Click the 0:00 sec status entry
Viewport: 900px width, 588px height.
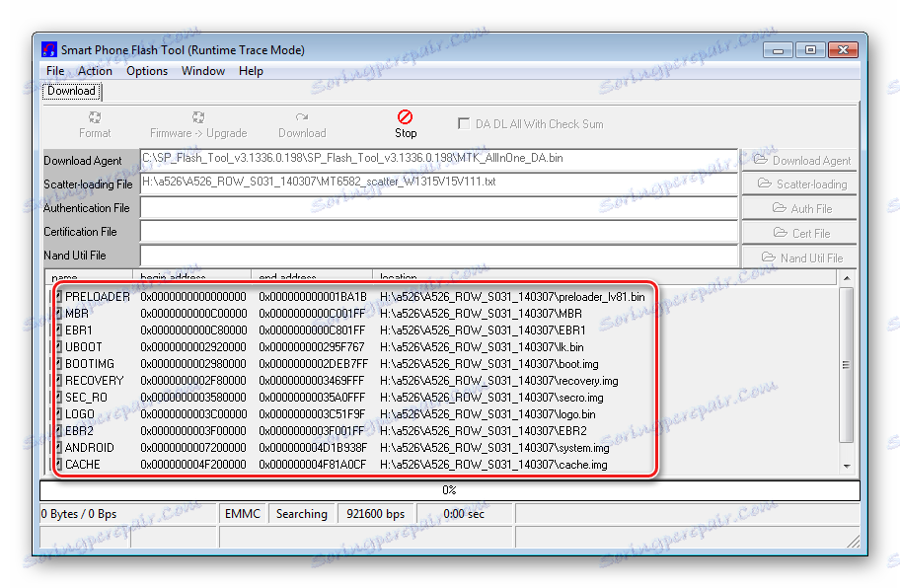click(464, 513)
